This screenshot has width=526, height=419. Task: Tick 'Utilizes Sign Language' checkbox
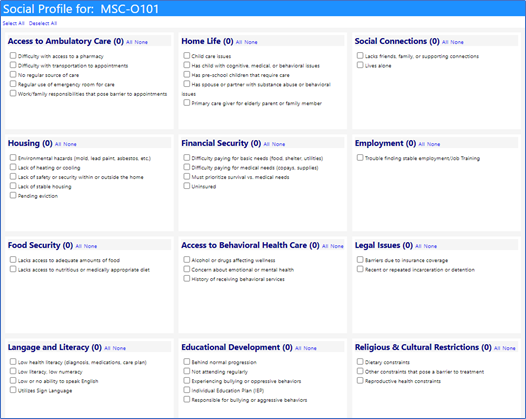[x=13, y=390]
